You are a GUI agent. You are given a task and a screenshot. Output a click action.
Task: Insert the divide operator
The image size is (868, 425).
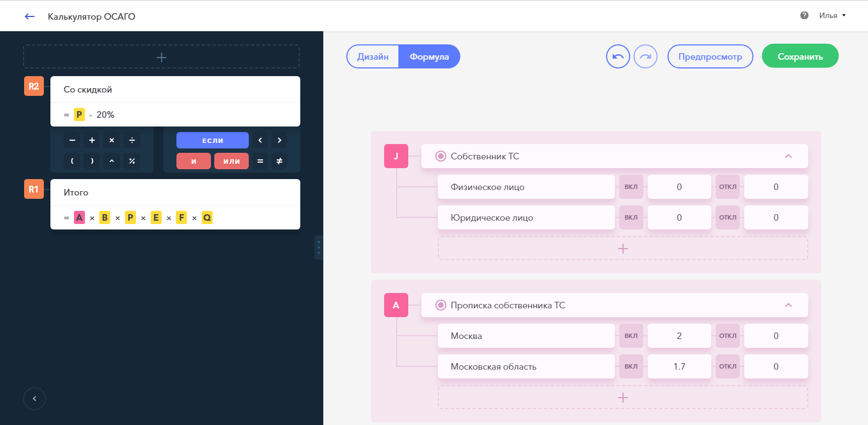pyautogui.click(x=132, y=140)
